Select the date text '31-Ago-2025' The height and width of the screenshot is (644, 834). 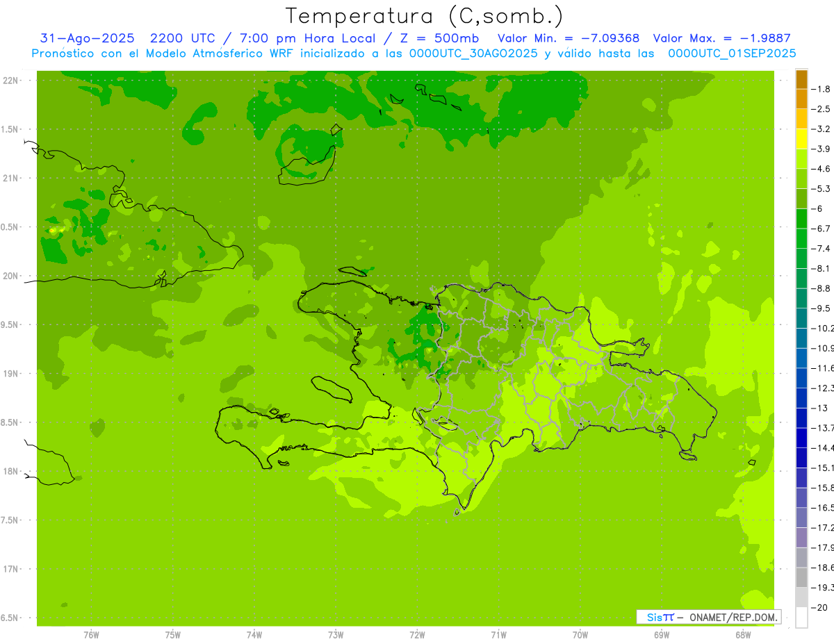pyautogui.click(x=87, y=38)
